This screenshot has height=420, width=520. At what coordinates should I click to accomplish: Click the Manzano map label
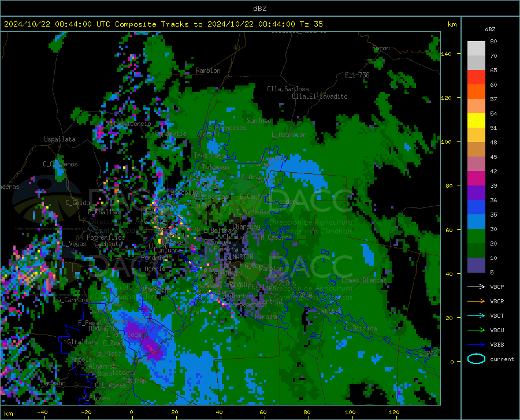click(x=53, y=383)
